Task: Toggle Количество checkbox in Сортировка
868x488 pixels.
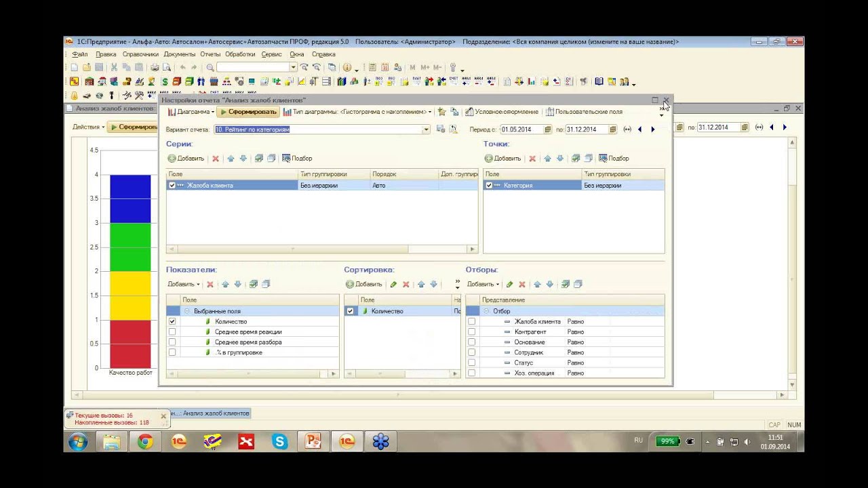Action: pos(350,311)
